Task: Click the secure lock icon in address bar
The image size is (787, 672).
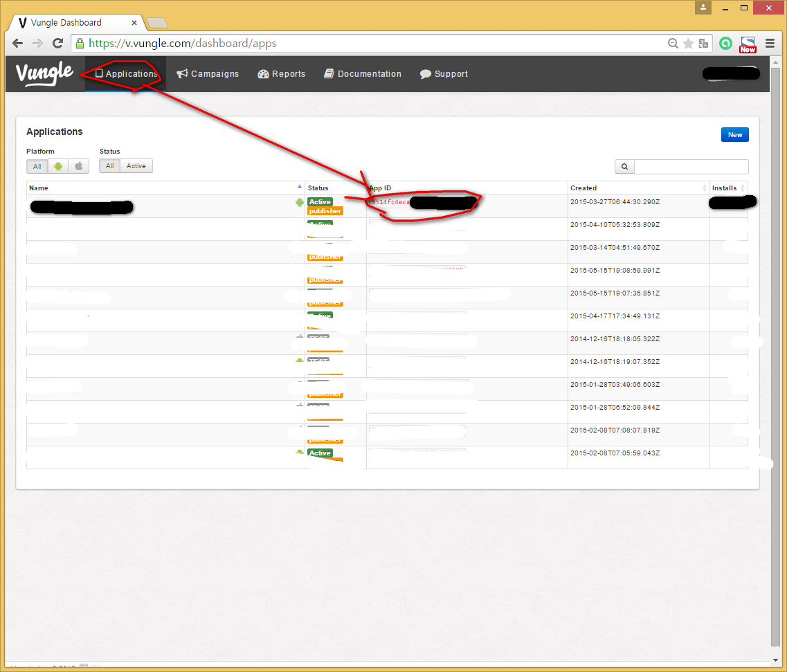Action: (80, 44)
